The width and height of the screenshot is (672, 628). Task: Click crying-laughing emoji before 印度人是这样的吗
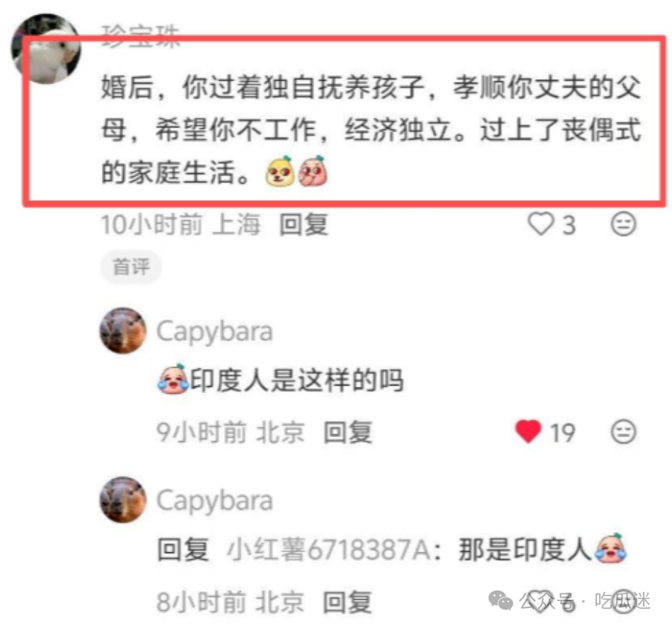click(173, 378)
